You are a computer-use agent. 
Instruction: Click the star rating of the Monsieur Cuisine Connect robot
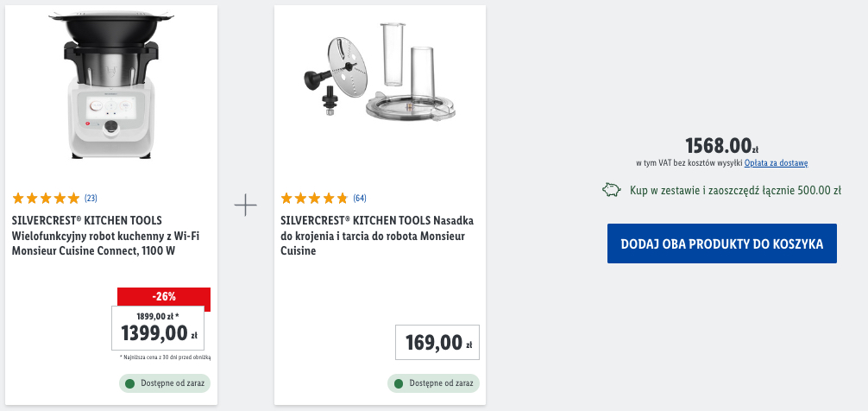click(46, 198)
